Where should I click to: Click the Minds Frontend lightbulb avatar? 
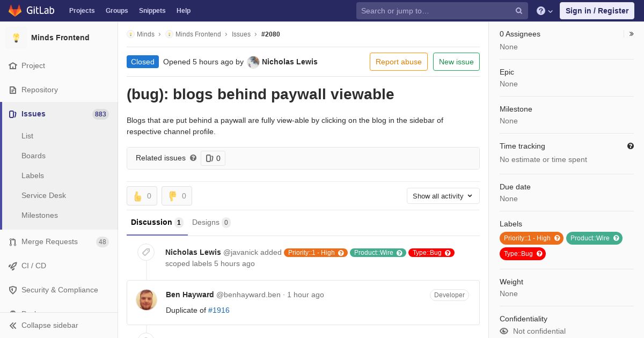[x=16, y=38]
